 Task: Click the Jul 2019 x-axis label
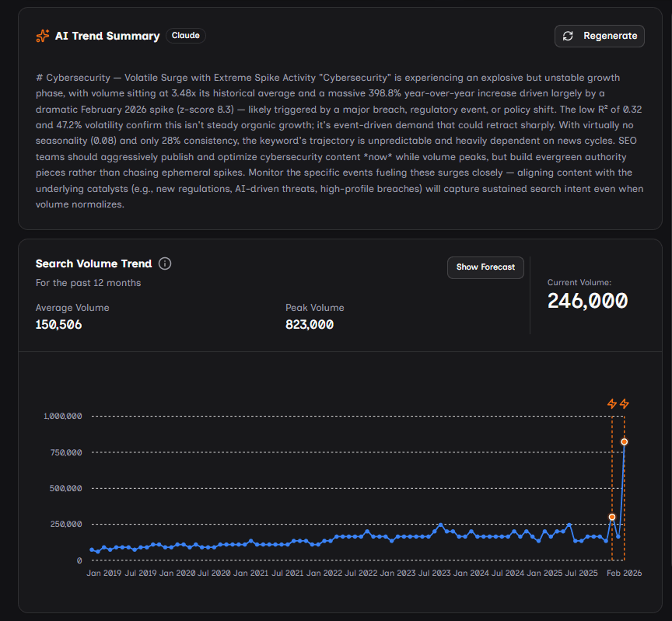(141, 573)
